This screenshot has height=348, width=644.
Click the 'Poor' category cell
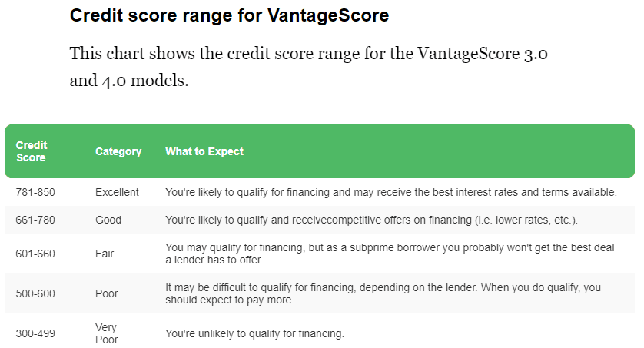pyautogui.click(x=106, y=293)
